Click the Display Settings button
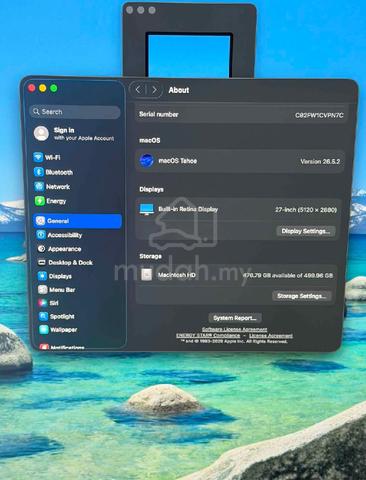This screenshot has width=366, height=480. coord(306,231)
